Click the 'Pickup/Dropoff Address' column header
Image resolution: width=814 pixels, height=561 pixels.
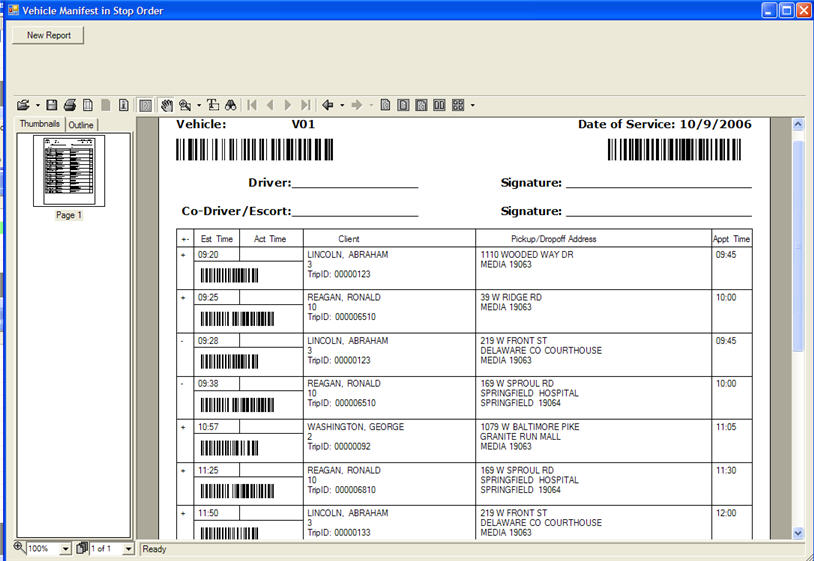[553, 239]
